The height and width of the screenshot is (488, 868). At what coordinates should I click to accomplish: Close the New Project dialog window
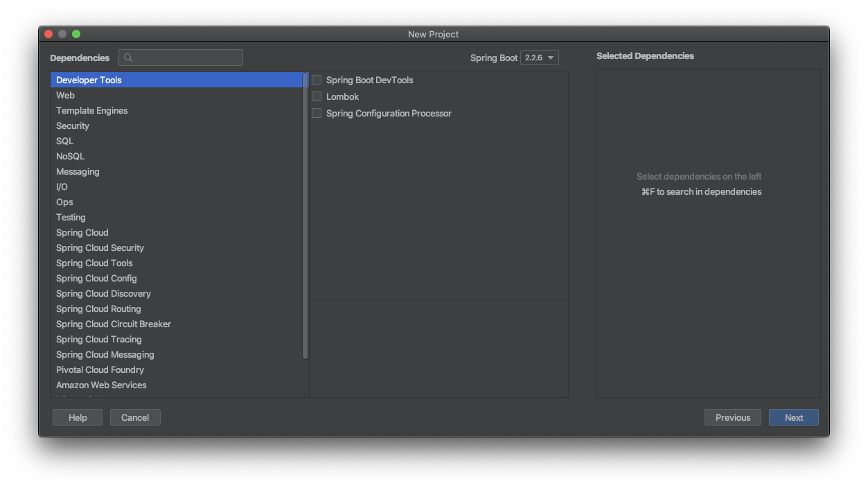coord(48,34)
